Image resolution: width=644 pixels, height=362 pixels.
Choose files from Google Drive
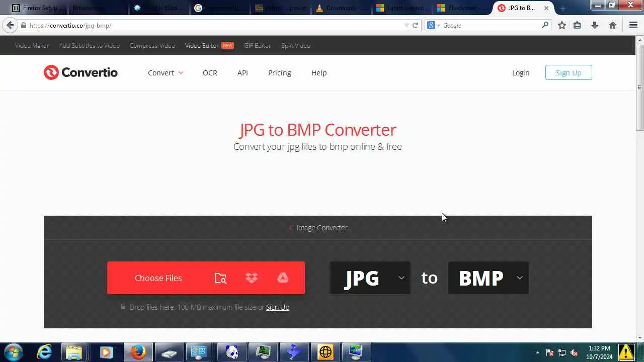coord(283,278)
